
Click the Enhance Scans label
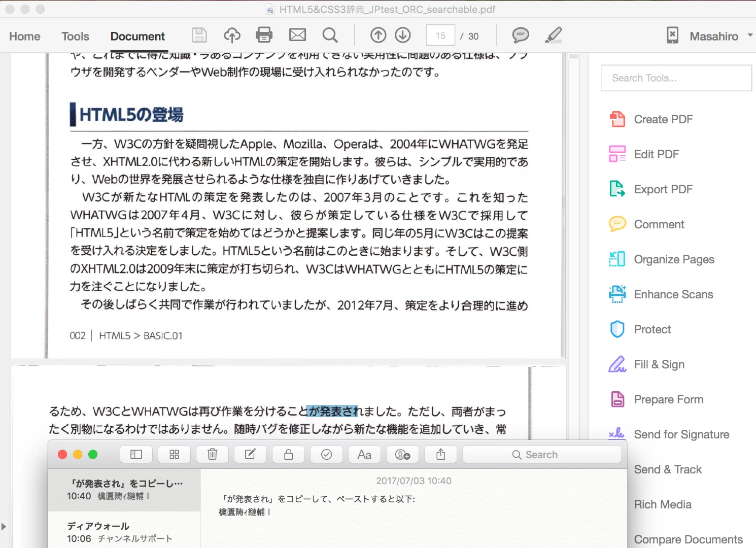[673, 294]
